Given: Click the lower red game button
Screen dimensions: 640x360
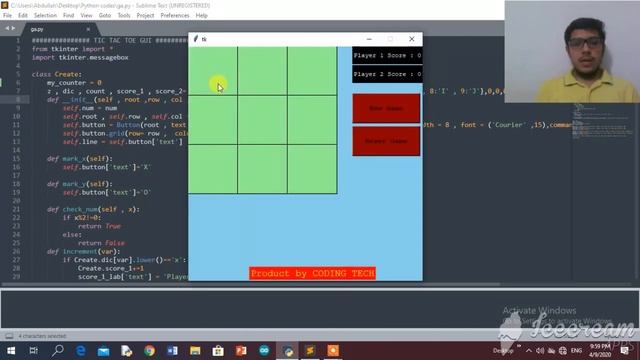Looking at the screenshot, I should tap(386, 141).
